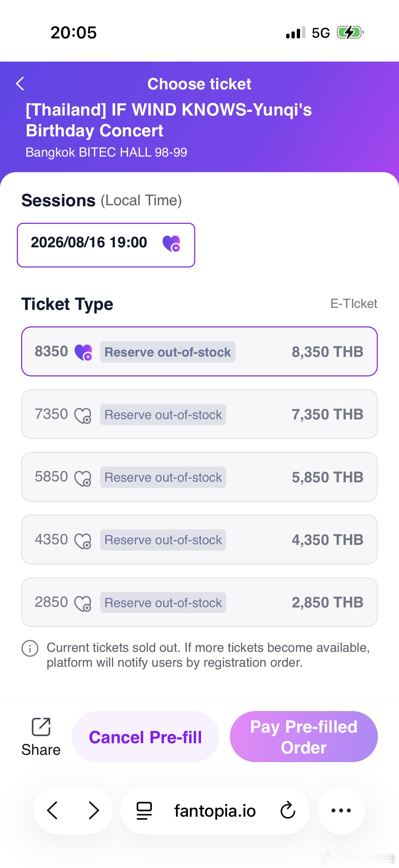
Task: Select the 8,350 THB ticket type
Action: (x=199, y=352)
